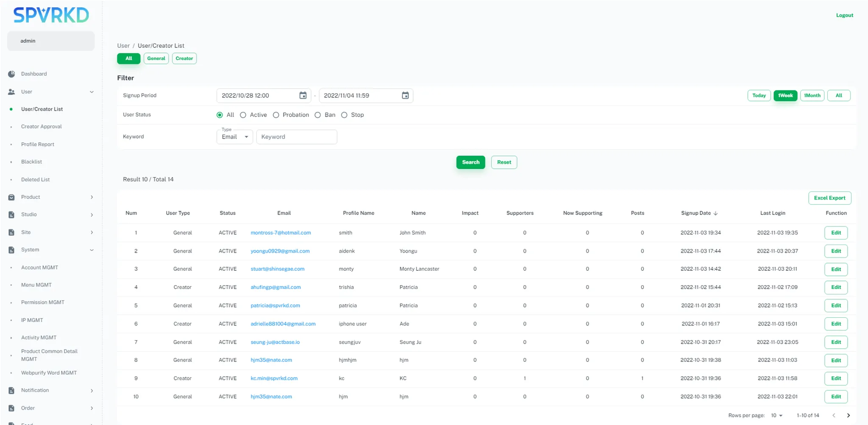Image resolution: width=868 pixels, height=425 pixels.
Task: Click the Notification sidebar icon
Action: (11, 391)
